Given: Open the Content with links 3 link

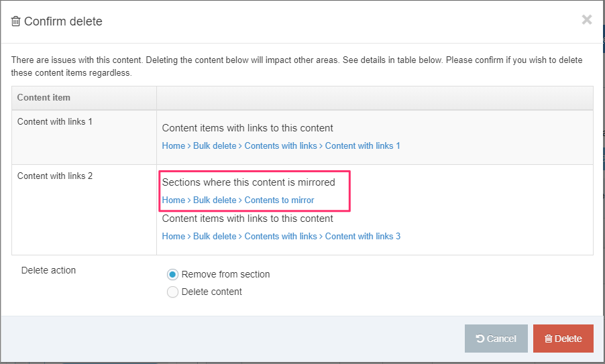Looking at the screenshot, I should tap(362, 236).
